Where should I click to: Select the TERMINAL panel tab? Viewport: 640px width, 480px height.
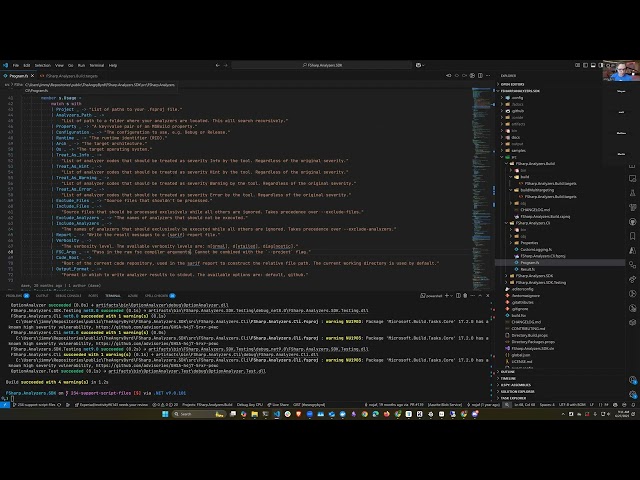[113, 296]
